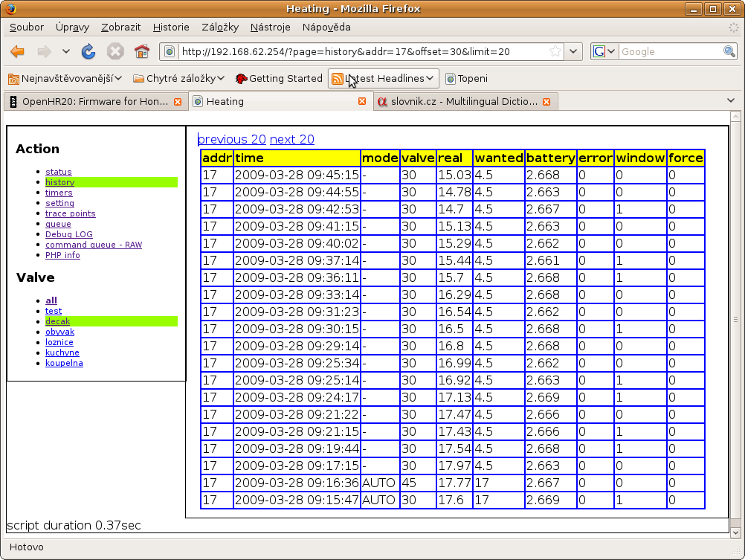Select the 'kuchyne' valve link

62,353
